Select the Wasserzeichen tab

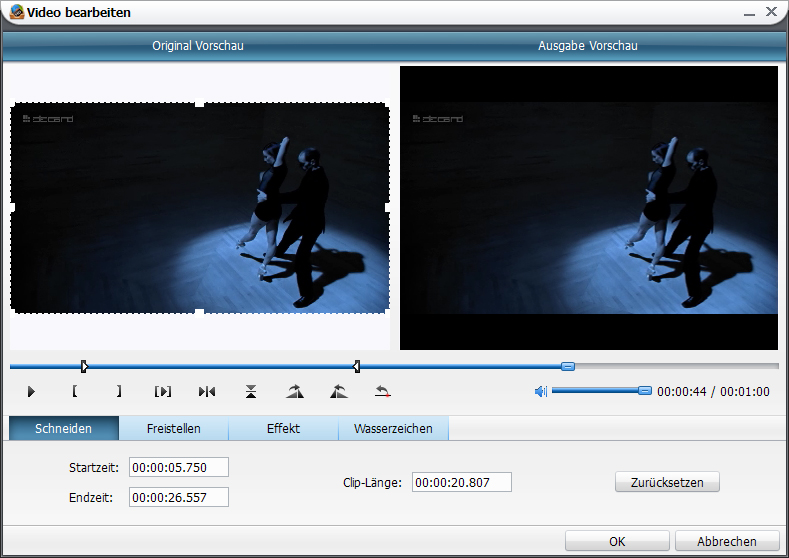(x=393, y=429)
